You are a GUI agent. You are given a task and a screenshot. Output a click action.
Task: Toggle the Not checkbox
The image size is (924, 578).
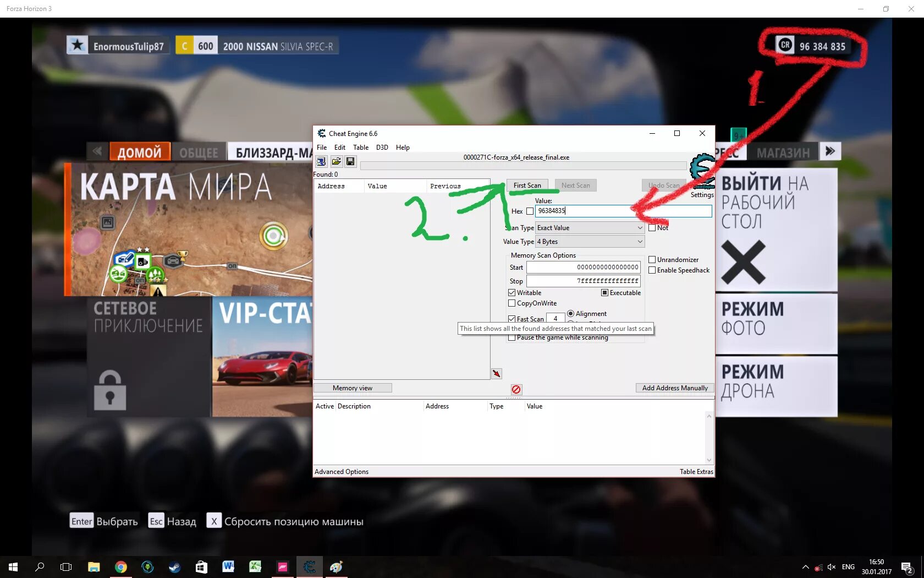coord(652,228)
